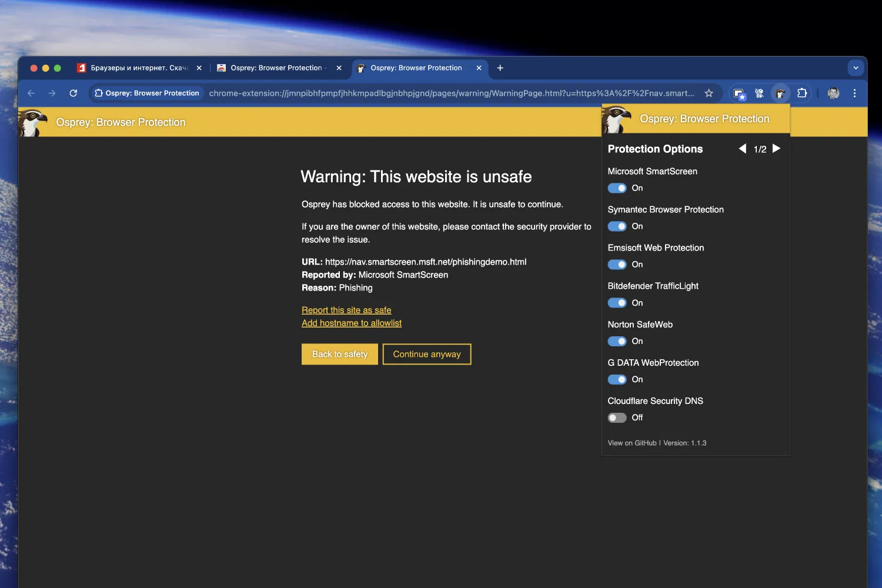
Task: Bookmark this page with the star icon
Action: (x=709, y=93)
